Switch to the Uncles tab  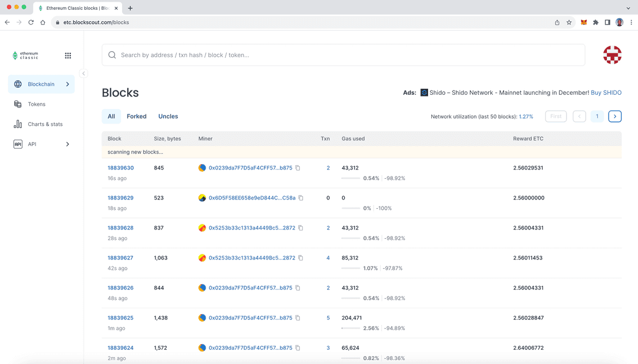coord(168,116)
